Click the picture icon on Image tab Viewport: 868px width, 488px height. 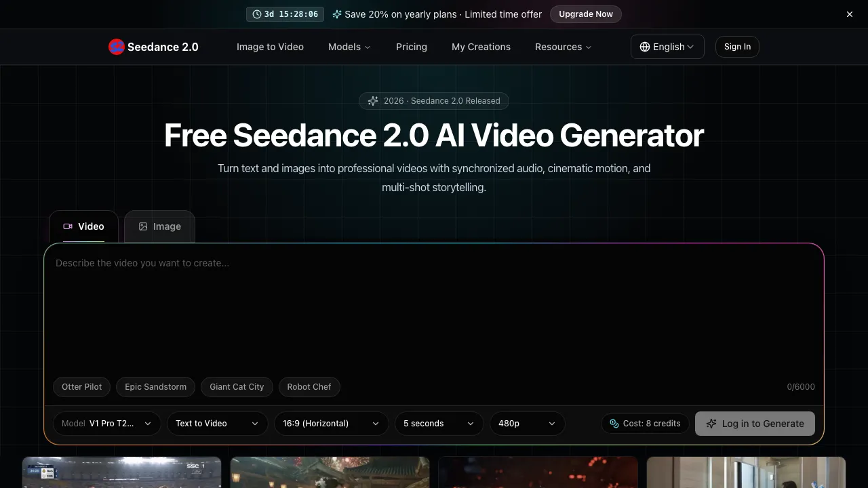pyautogui.click(x=143, y=226)
